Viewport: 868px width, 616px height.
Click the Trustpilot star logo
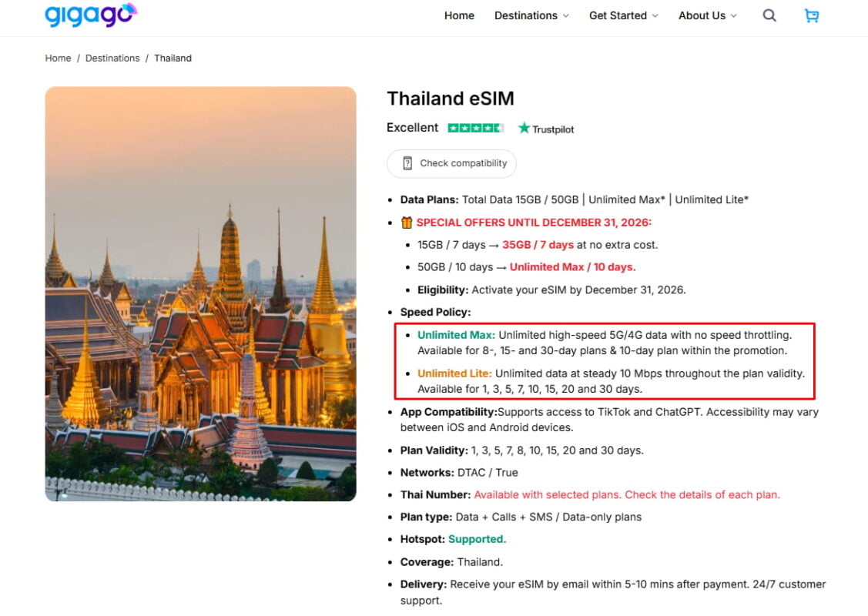(524, 128)
